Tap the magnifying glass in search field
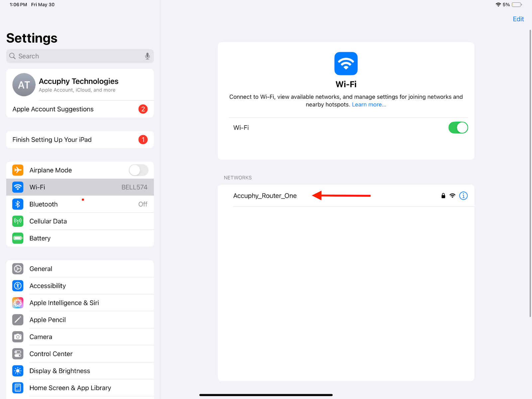This screenshot has height=399, width=532. click(x=12, y=56)
